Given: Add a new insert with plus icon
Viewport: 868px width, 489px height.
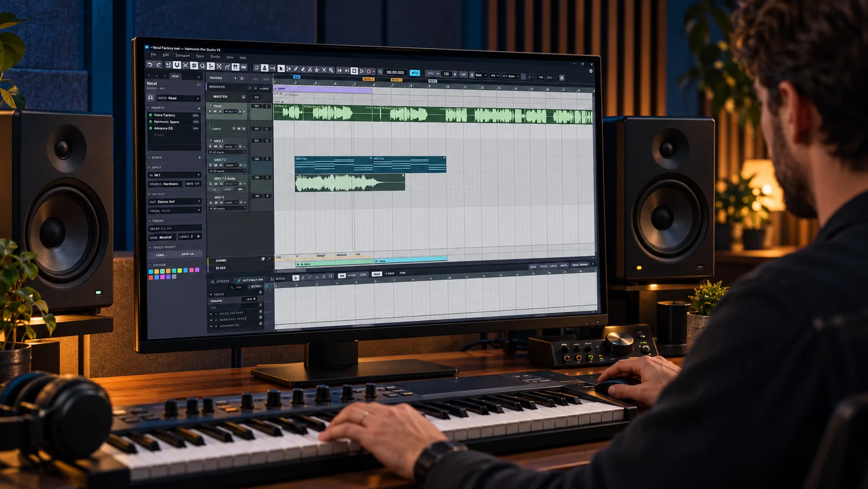Looking at the screenshot, I should 199,108.
